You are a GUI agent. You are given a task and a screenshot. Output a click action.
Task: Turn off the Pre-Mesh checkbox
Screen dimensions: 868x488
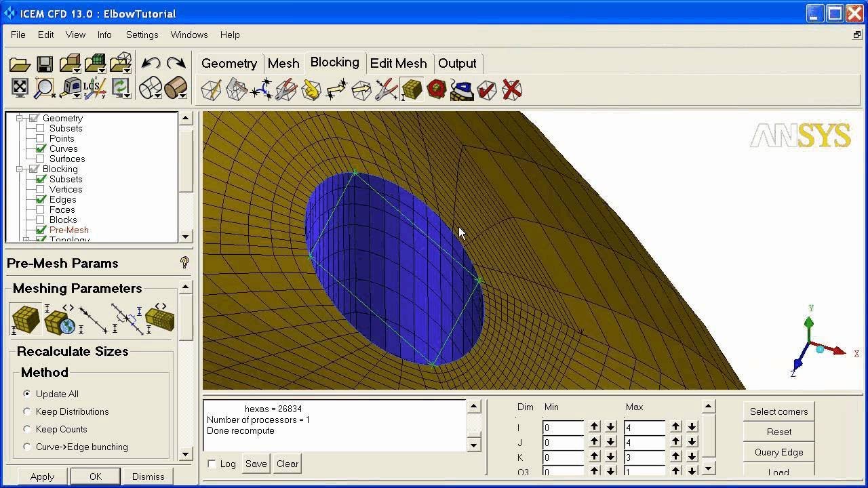coord(40,230)
